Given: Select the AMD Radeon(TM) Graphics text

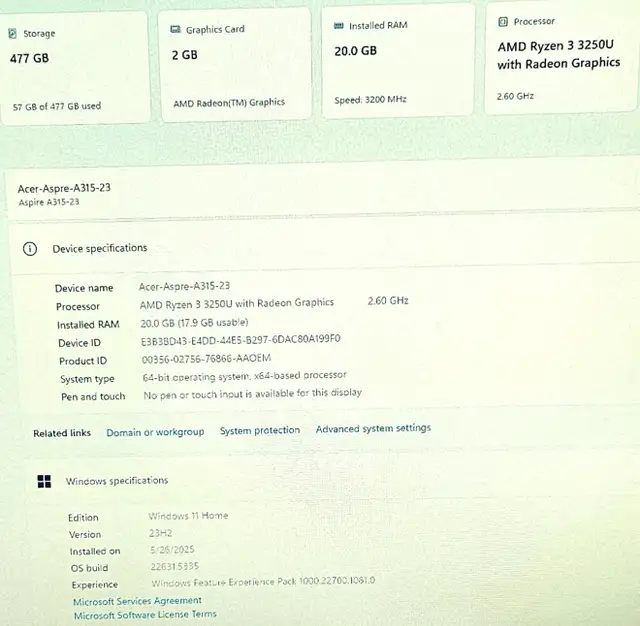Looking at the screenshot, I should (229, 102).
